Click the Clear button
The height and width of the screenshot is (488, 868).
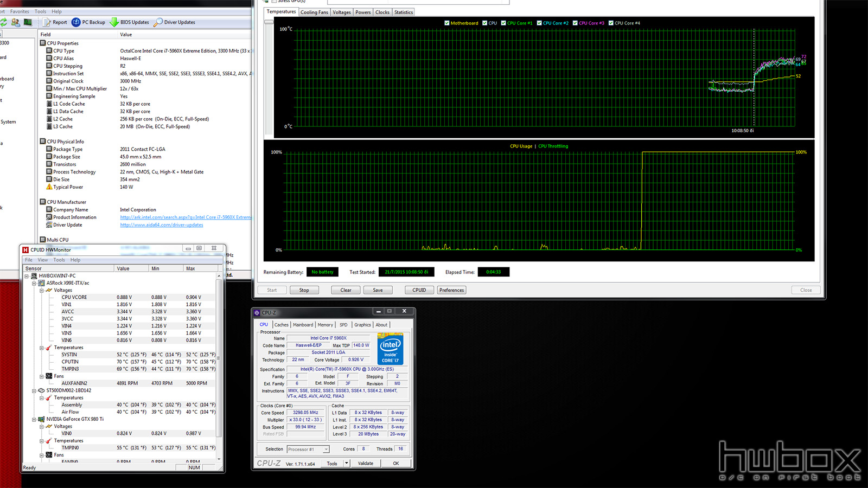click(x=346, y=290)
